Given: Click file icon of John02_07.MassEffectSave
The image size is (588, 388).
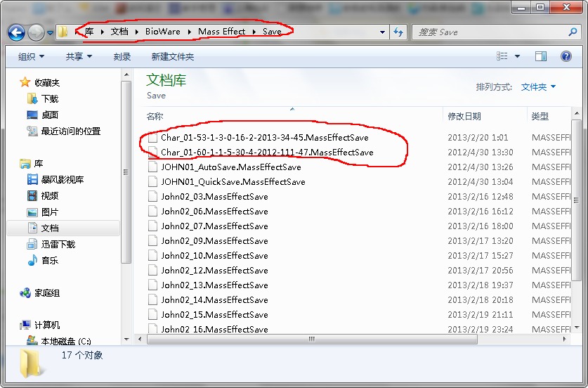Looking at the screenshot, I should tap(152, 226).
